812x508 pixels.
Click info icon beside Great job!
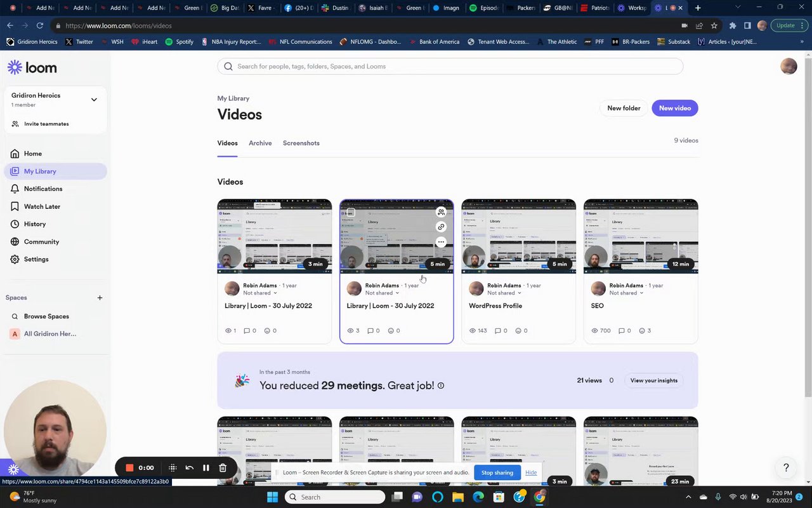point(441,385)
